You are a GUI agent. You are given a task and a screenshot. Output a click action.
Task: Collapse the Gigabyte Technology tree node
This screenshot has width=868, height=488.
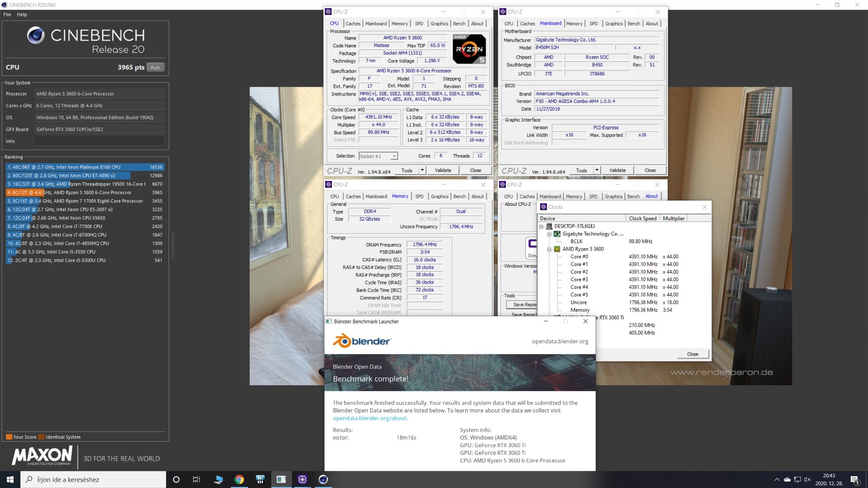(x=549, y=234)
